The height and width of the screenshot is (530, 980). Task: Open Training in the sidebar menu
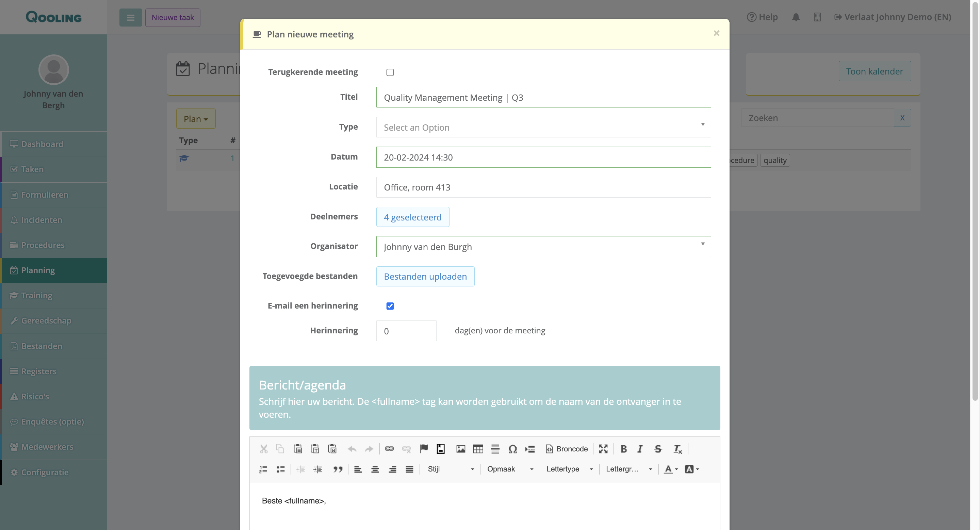[x=37, y=295]
